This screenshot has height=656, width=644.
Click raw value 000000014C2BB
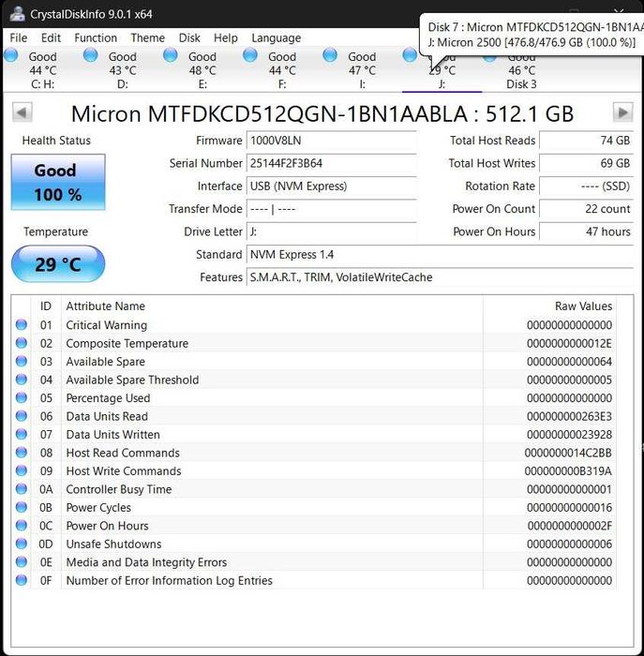point(568,453)
